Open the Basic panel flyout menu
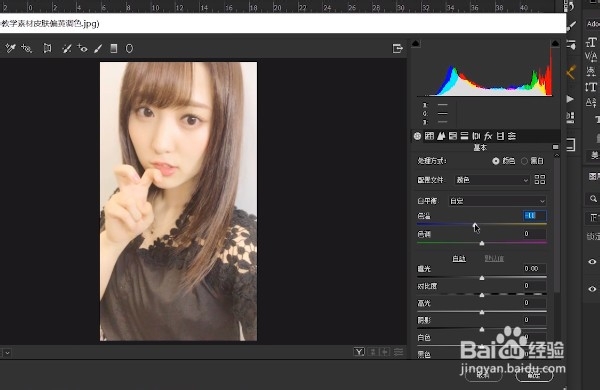 pyautogui.click(x=556, y=147)
